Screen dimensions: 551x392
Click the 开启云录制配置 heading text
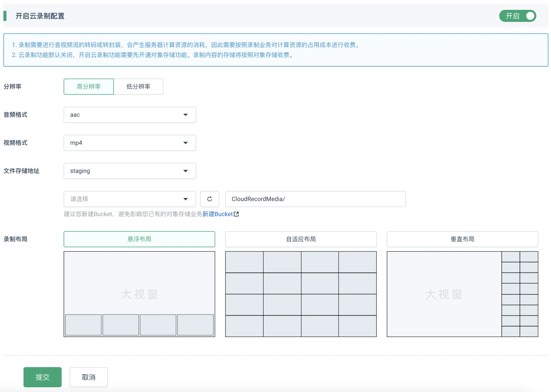tap(40, 16)
